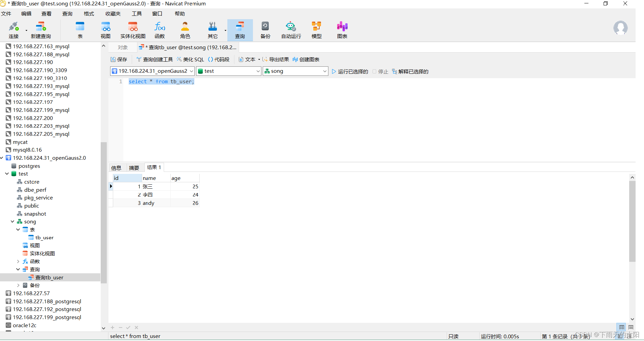Open the Role (角色) toolbar icon
Screen dimensions: 644x341
coord(185,30)
